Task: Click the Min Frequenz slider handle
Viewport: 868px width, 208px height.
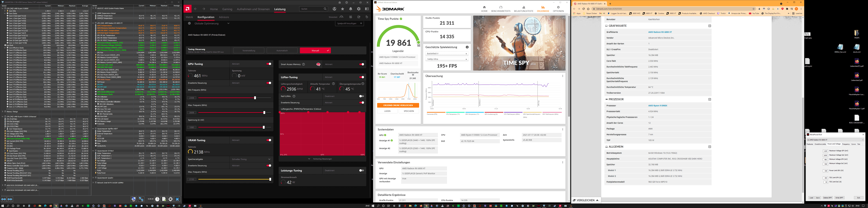Action: (x=255, y=98)
